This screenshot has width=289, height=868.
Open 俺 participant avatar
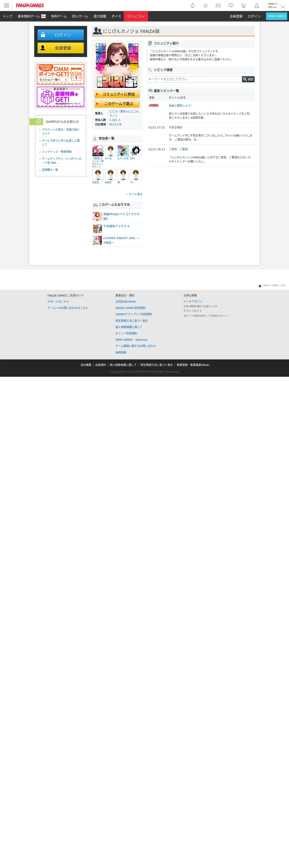[x=123, y=175]
